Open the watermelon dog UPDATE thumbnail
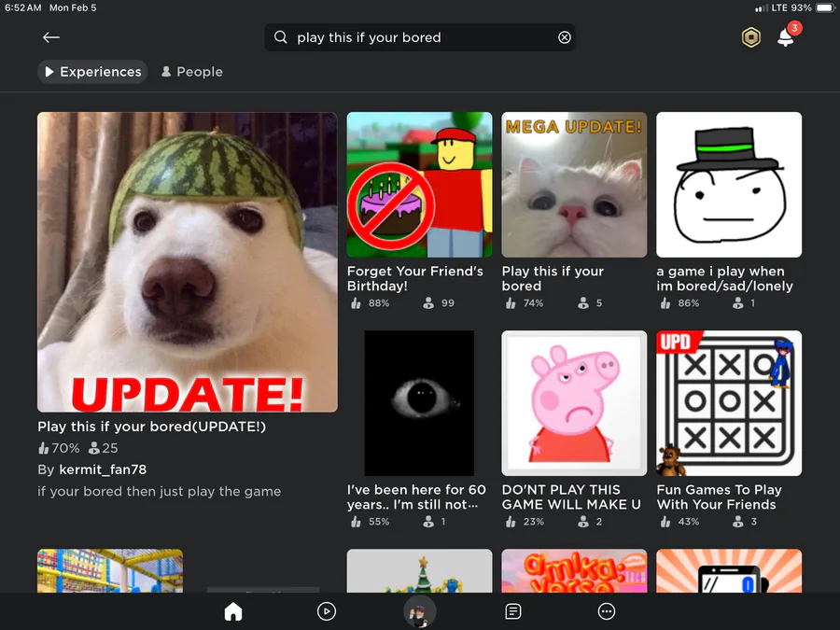This screenshot has width=840, height=630. pos(188,262)
